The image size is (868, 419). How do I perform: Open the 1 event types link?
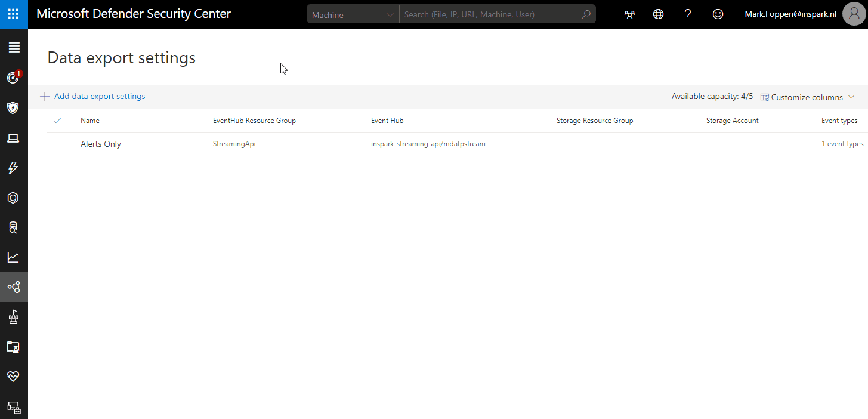pos(842,144)
